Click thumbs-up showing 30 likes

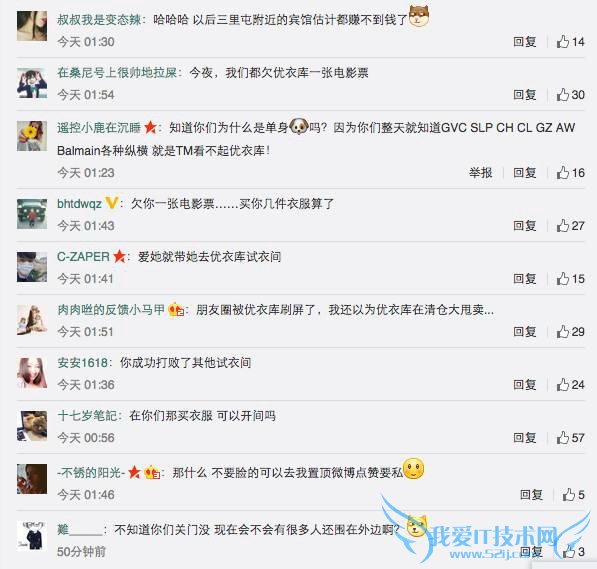pyautogui.click(x=570, y=94)
